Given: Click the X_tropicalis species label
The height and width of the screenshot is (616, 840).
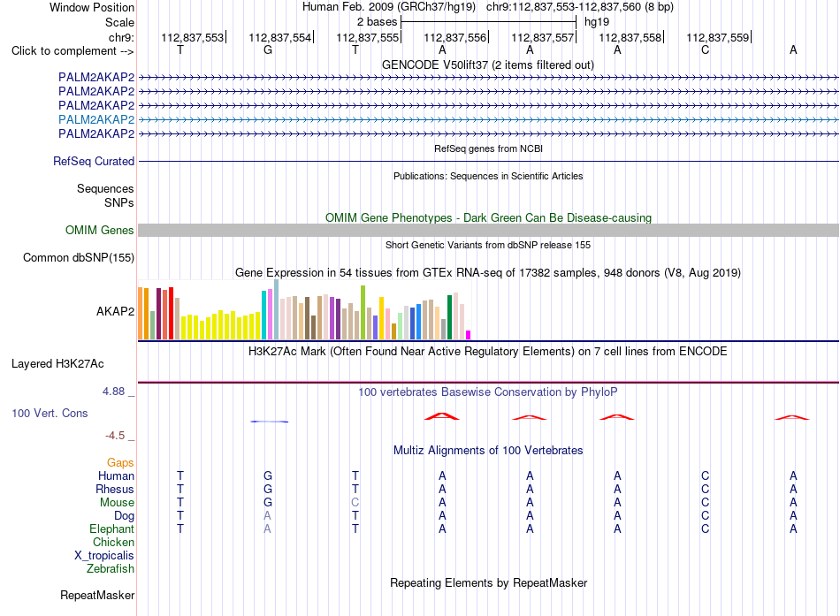Looking at the screenshot, I should [x=104, y=556].
